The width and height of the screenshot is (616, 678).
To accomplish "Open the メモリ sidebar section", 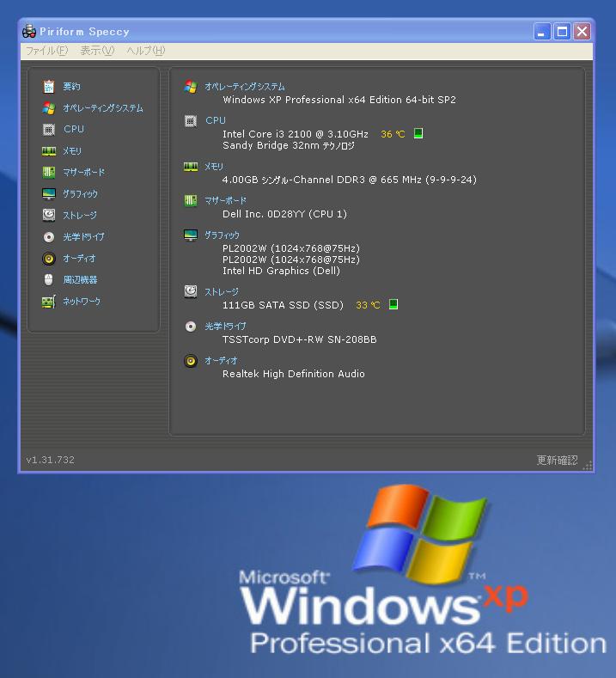I will click(72, 151).
